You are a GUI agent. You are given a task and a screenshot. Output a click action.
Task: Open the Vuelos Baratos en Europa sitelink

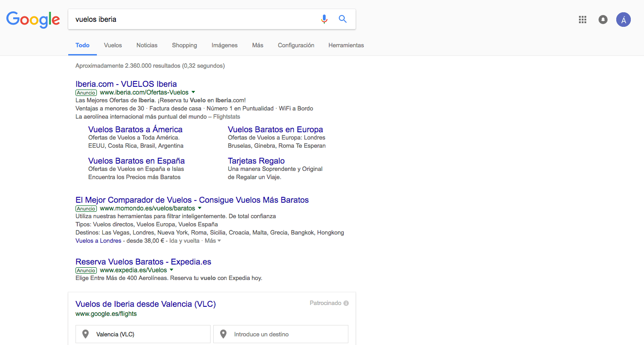[x=275, y=130]
